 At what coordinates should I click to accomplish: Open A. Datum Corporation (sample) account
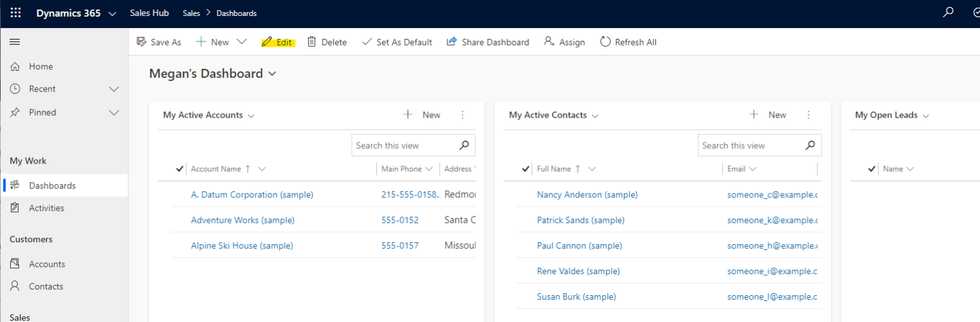[252, 195]
